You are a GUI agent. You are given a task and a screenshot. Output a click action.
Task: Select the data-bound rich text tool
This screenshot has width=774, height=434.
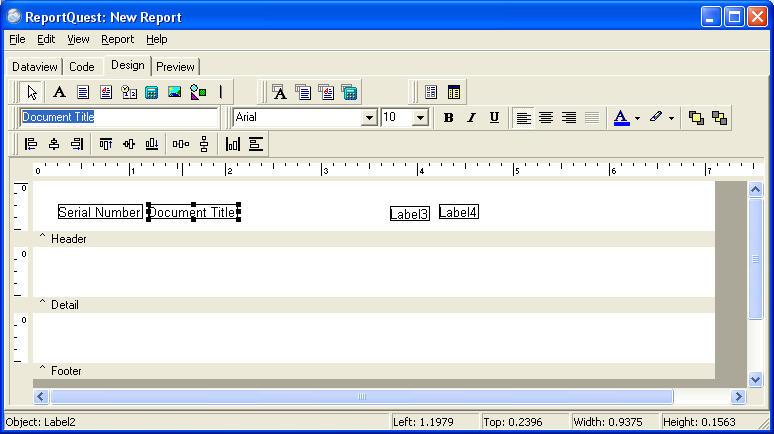point(326,92)
